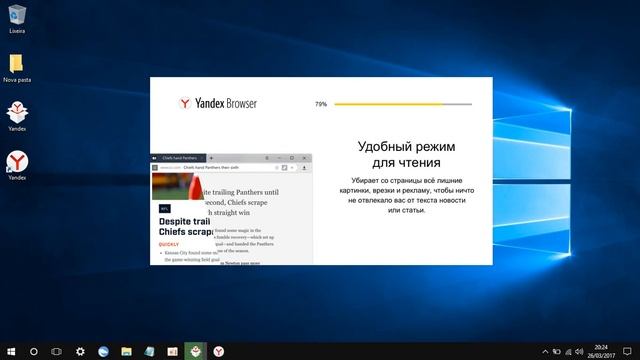The height and width of the screenshot is (360, 640).
Task: Click the reading mode preview image
Action: 231,209
